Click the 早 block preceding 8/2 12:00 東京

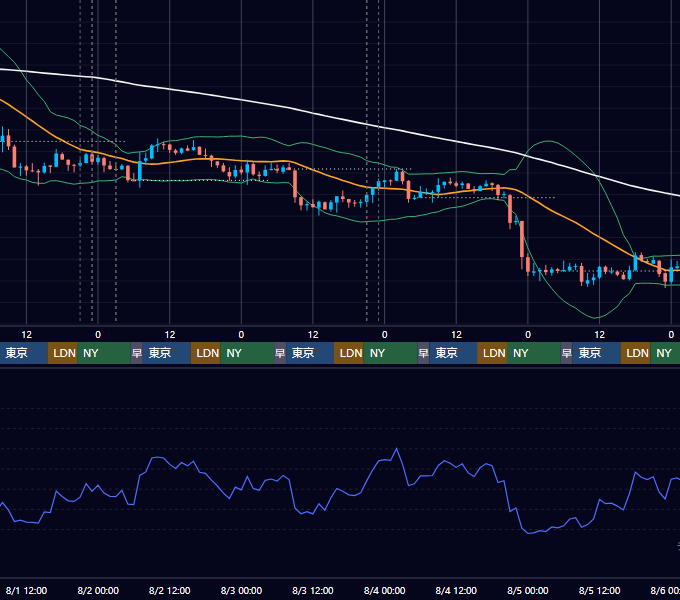(137, 353)
